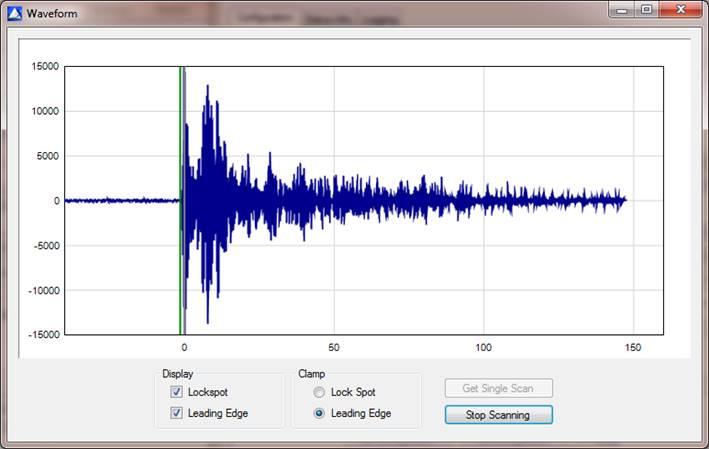Click the 5000 y-axis label
Viewport: 709px width, 449px height.
47,156
